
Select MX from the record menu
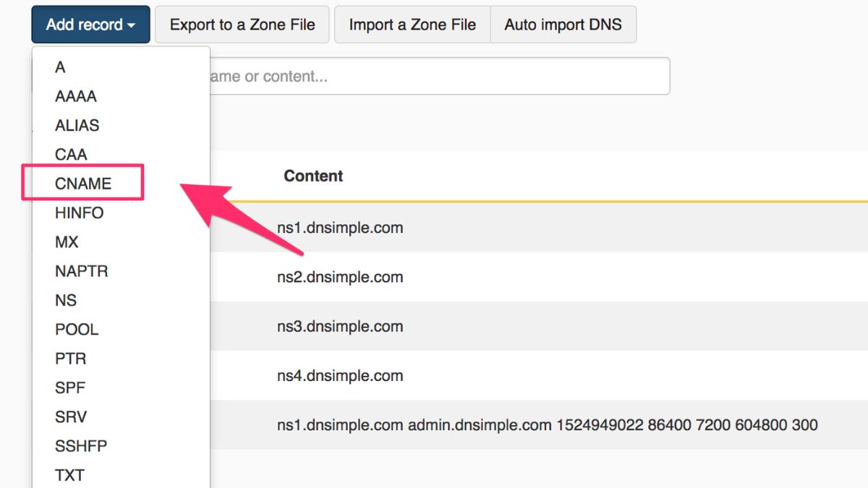pyautogui.click(x=67, y=242)
